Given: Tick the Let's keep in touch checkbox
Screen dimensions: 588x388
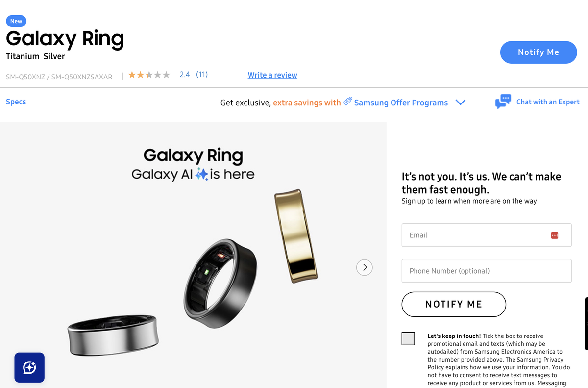Looking at the screenshot, I should pyautogui.click(x=408, y=338).
